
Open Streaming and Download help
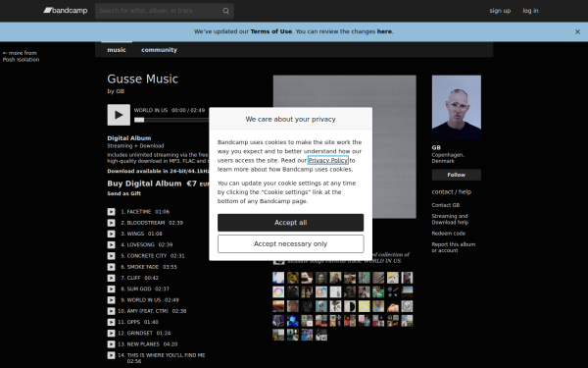450,219
